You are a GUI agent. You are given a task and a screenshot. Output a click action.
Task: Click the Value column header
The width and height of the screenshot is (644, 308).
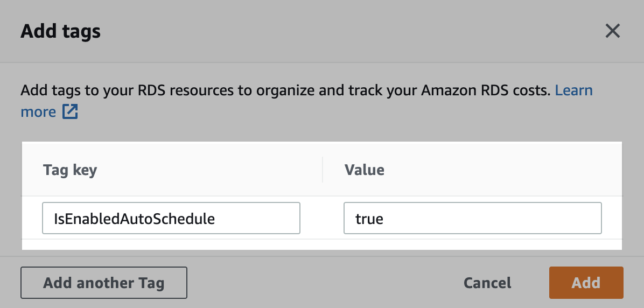click(x=365, y=170)
